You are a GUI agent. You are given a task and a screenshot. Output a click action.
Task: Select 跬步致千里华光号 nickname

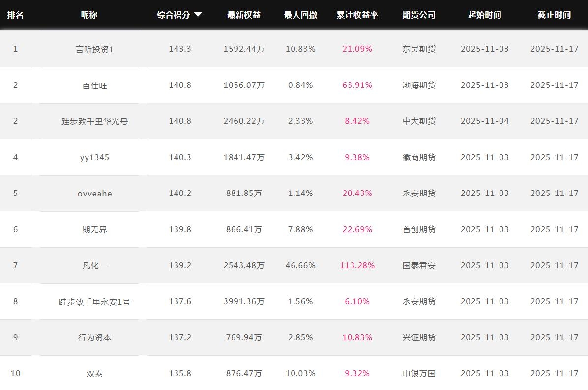94,121
